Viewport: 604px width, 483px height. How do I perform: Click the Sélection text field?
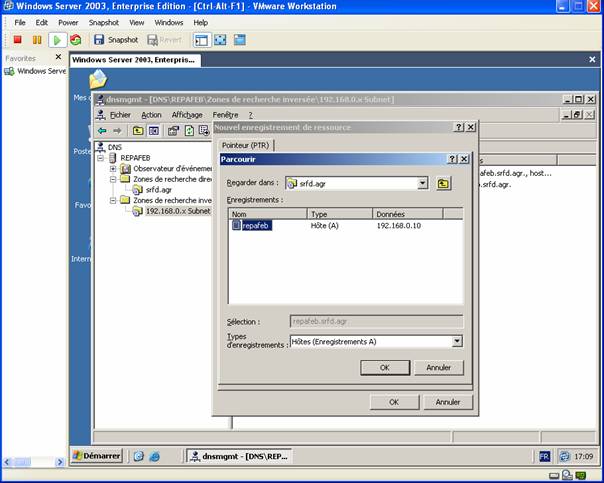(x=376, y=321)
